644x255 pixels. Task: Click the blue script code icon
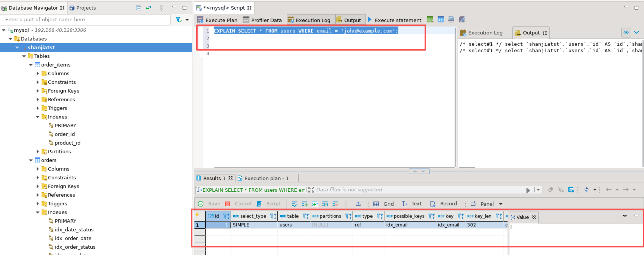tap(441, 20)
